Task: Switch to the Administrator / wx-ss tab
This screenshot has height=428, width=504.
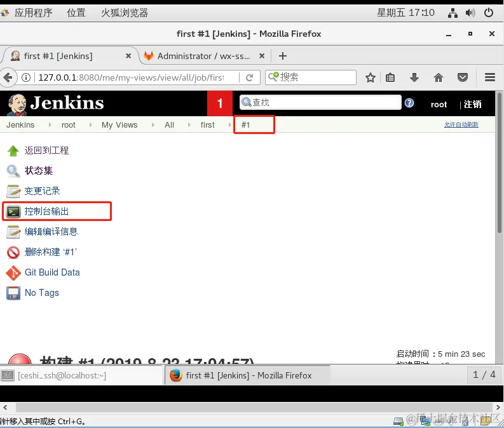Action: pos(204,56)
